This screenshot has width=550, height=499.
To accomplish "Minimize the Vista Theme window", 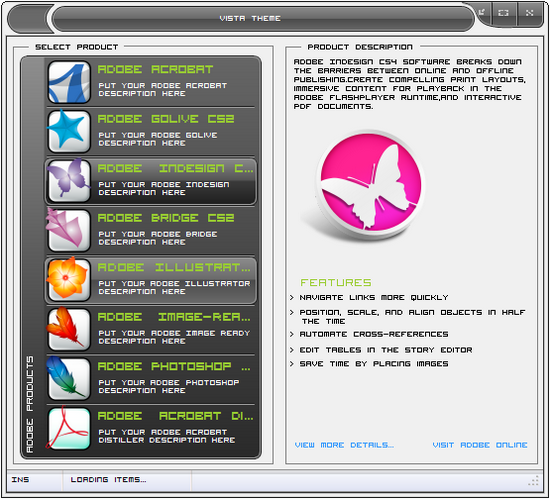I will 482,13.
